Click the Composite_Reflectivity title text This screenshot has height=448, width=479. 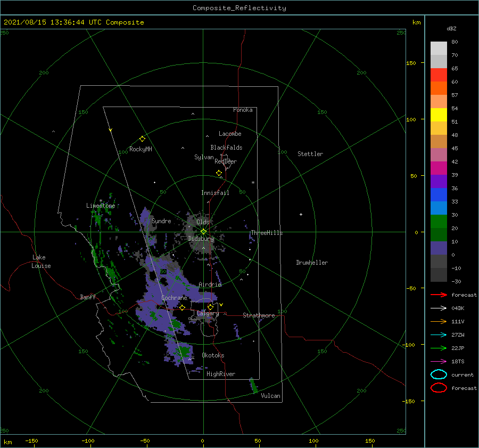(x=240, y=8)
